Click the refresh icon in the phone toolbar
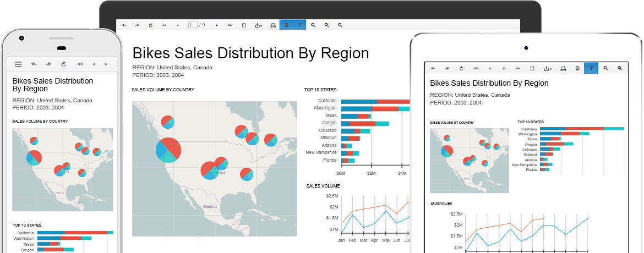 [63, 64]
